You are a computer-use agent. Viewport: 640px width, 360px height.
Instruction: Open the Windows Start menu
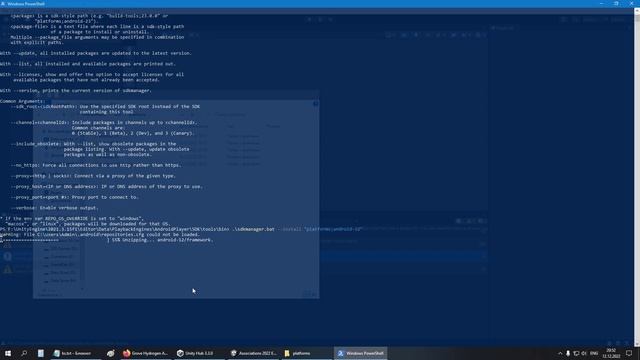coord(8,353)
